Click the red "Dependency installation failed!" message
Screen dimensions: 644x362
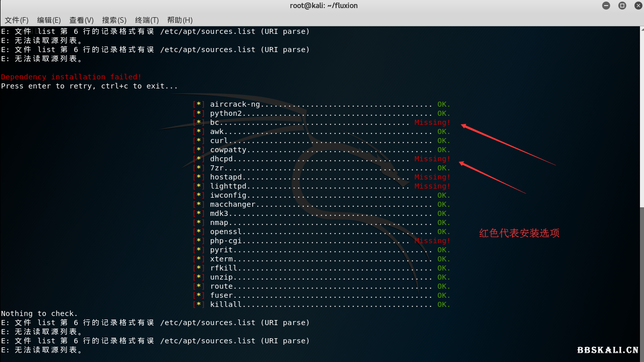point(71,77)
